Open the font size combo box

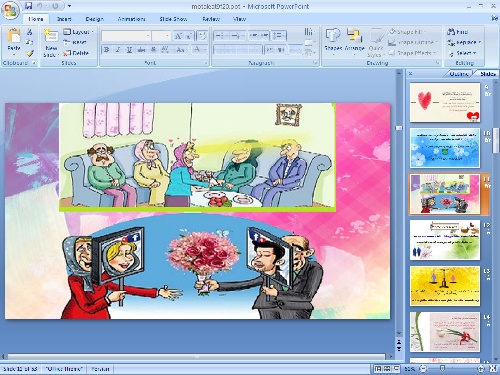[162, 36]
